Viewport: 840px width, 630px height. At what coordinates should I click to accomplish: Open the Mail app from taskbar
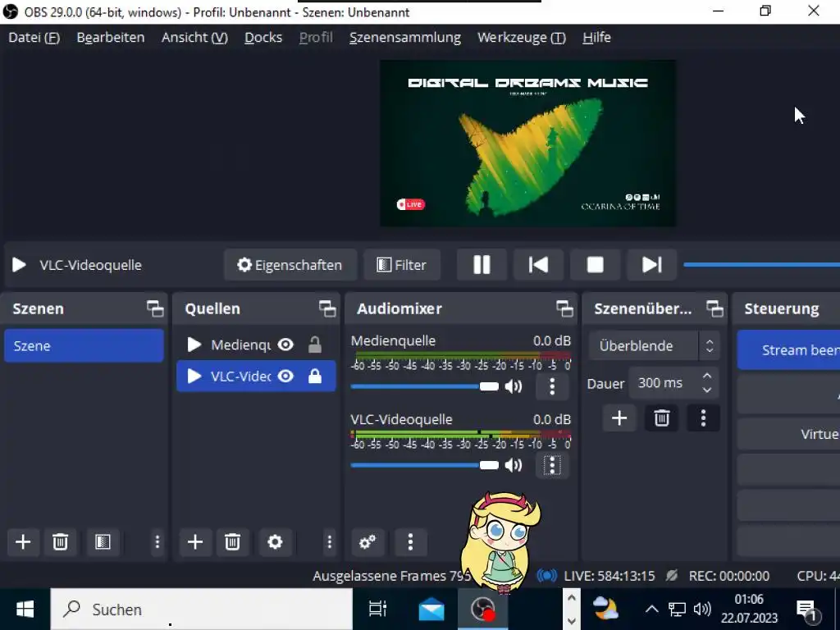[431, 609]
